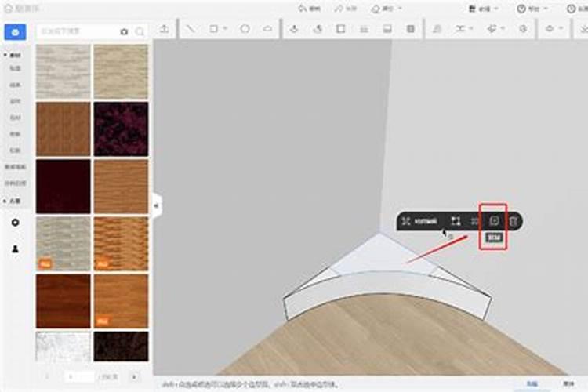588x392 pixels.
Task: Click the trash delete icon in floating toolbar
Action: click(x=514, y=221)
